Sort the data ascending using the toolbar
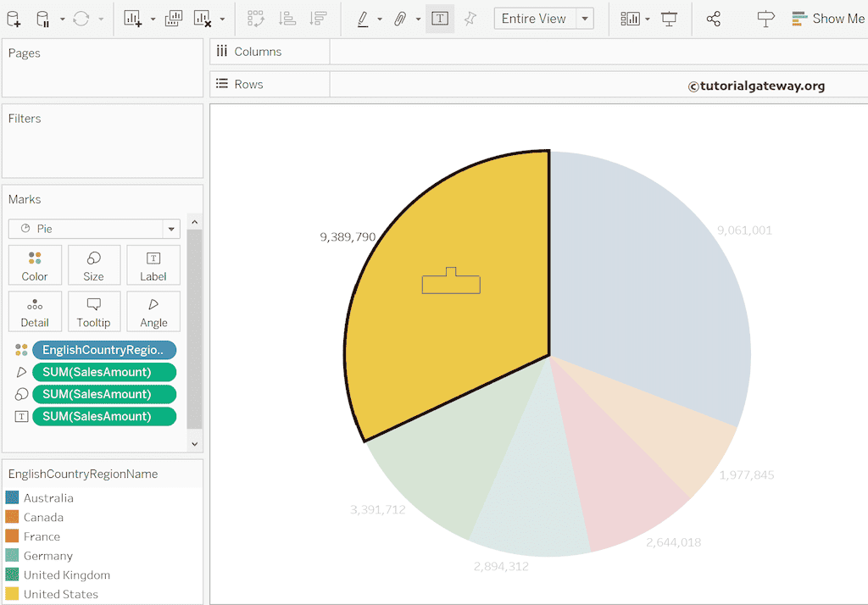This screenshot has width=868, height=605. tap(287, 18)
